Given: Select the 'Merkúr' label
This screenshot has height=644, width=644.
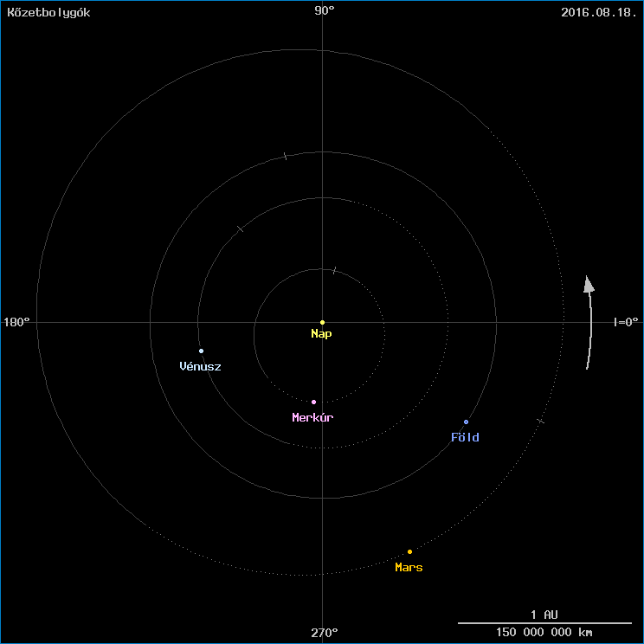Looking at the screenshot, I should [312, 417].
